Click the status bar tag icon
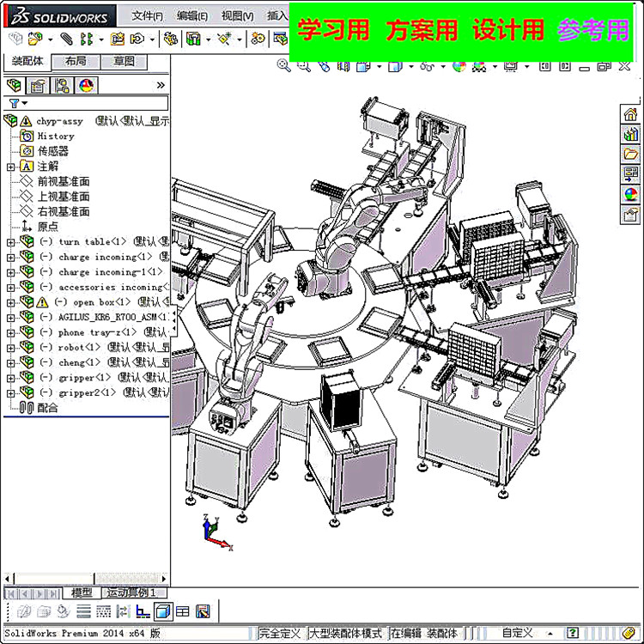Viewport: 644px width, 644px height. [629, 633]
